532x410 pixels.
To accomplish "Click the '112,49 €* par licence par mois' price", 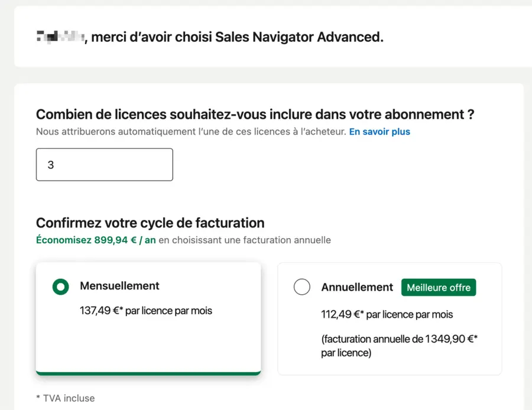I will 386,315.
